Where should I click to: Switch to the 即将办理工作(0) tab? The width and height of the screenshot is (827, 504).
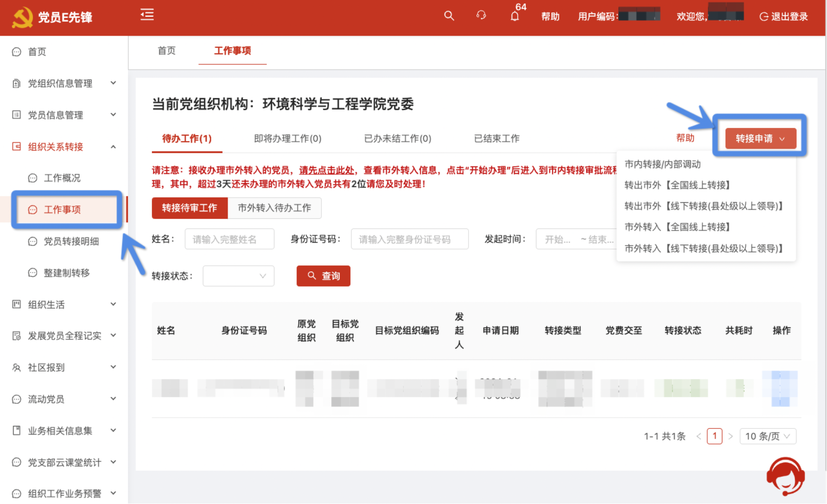pos(286,138)
